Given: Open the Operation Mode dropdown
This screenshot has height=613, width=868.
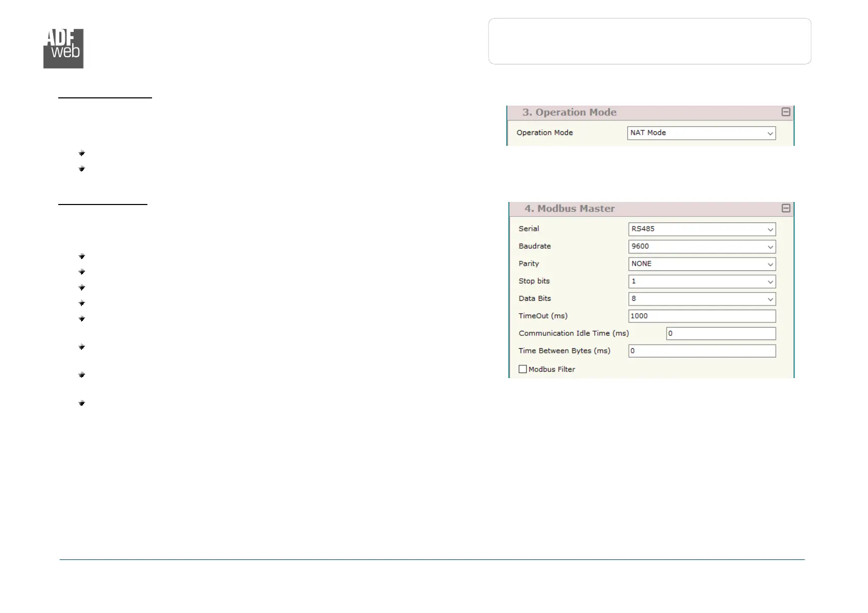Looking at the screenshot, I should point(702,133).
